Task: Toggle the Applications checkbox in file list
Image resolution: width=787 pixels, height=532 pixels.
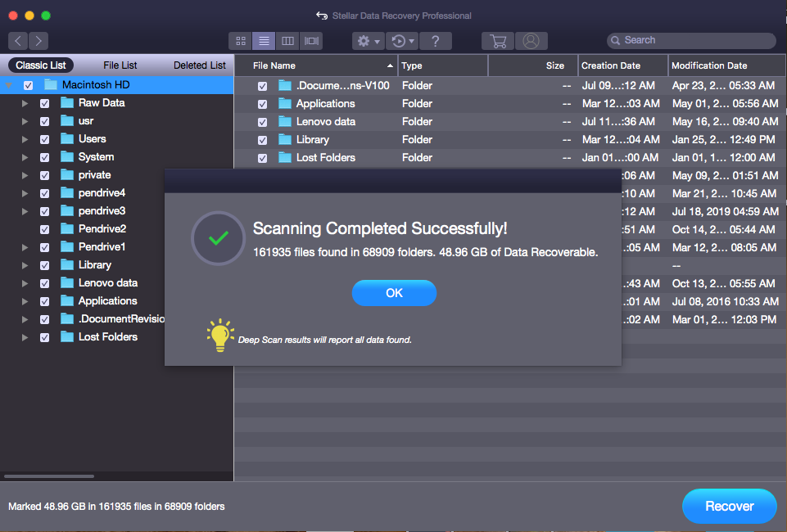Action: (263, 104)
